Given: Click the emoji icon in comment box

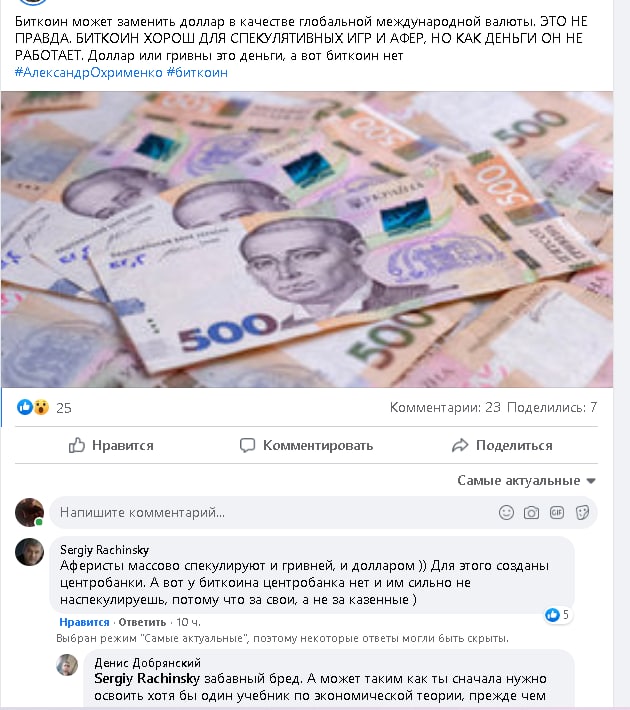Looking at the screenshot, I should [x=506, y=513].
